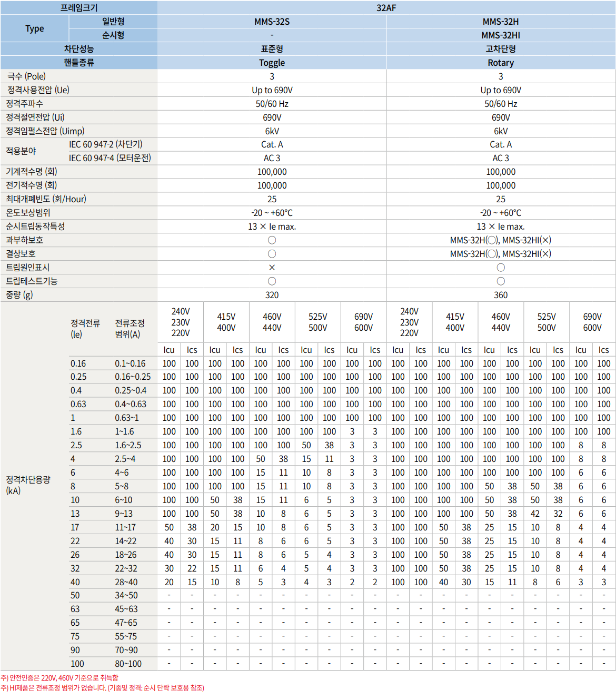Click the 13 × Ie max. cell under MMS-32S
This screenshot has width=616, height=699.
pos(272,226)
